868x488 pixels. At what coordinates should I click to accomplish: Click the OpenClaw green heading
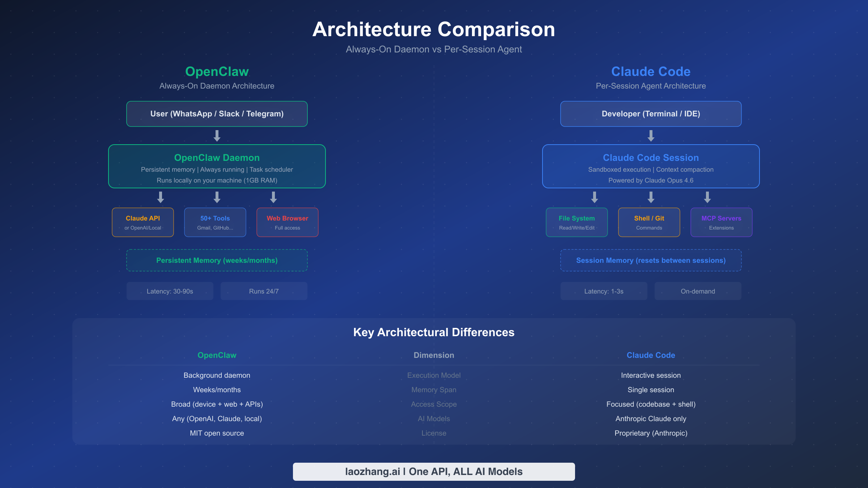point(217,72)
